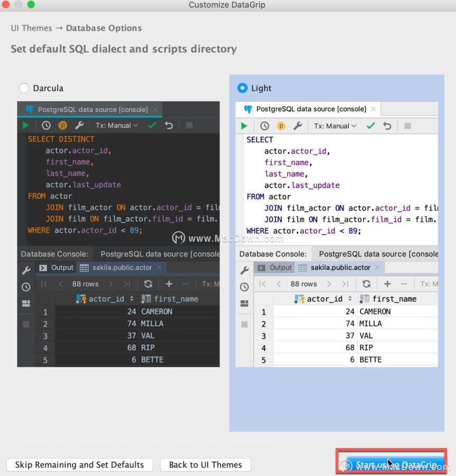Close the console tab in Darcula preview
Image resolution: width=456 pixels, height=476 pixels.
[155, 109]
